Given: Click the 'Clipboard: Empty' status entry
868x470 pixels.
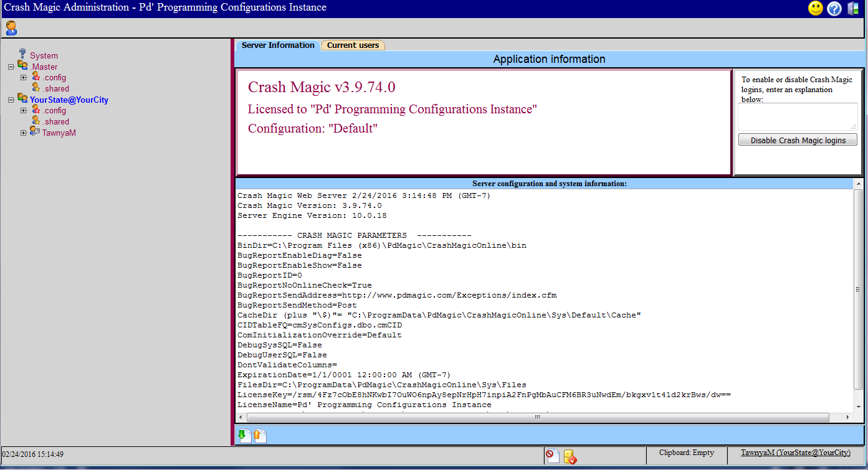Looking at the screenshot, I should click(x=687, y=453).
